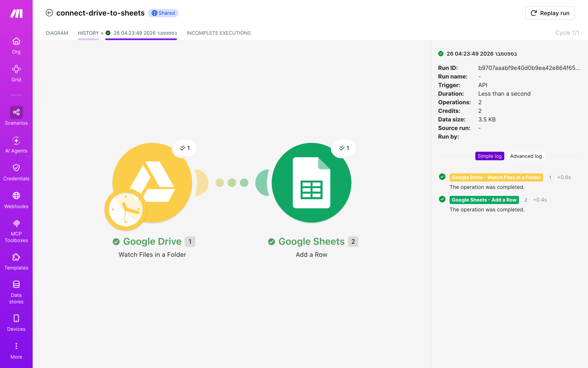The width and height of the screenshot is (588, 368).
Task: Click the clock schedule icon on Drive
Action: tap(126, 209)
